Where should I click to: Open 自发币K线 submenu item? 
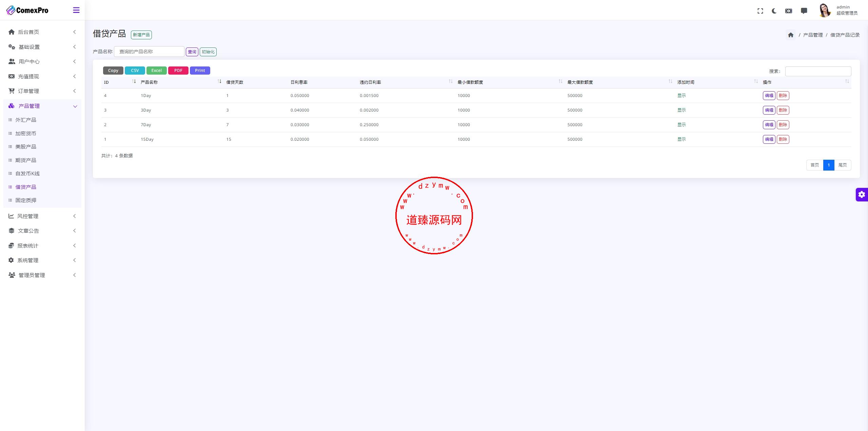27,174
